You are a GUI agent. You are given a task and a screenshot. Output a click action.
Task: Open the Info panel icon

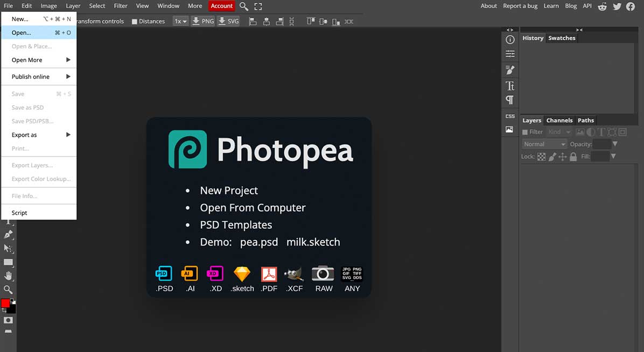(x=510, y=40)
